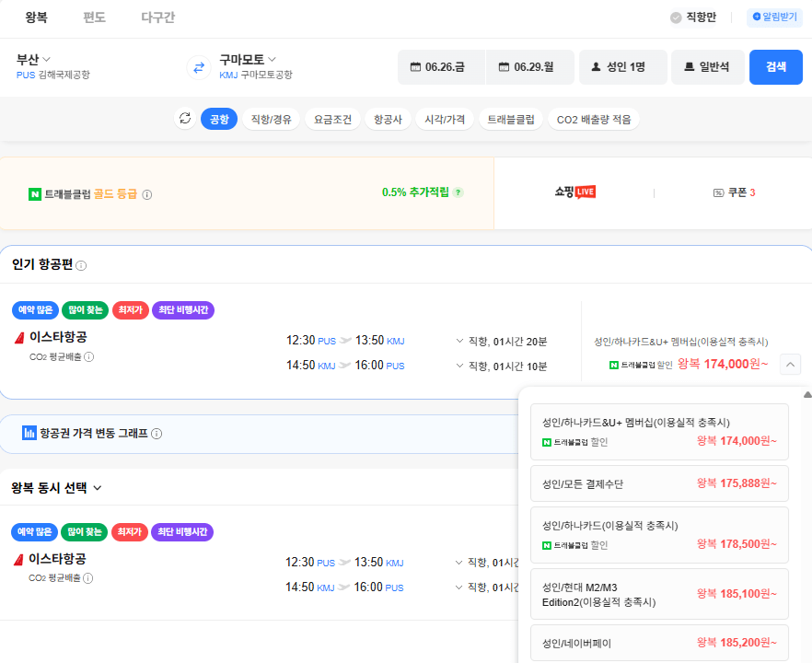
Task: Select the 174,000원 하나카드&U+ 멤버십 fare option
Action: (659, 432)
